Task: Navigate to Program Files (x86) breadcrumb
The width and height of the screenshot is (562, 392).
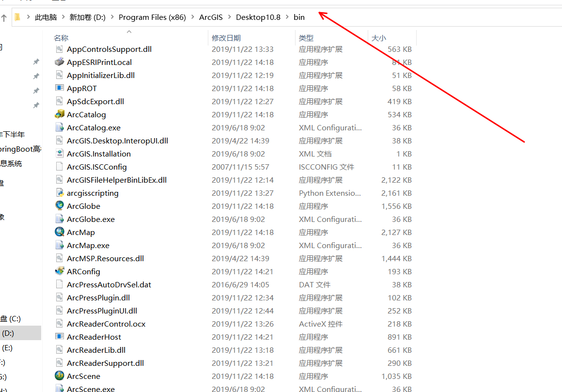Action: click(x=152, y=17)
